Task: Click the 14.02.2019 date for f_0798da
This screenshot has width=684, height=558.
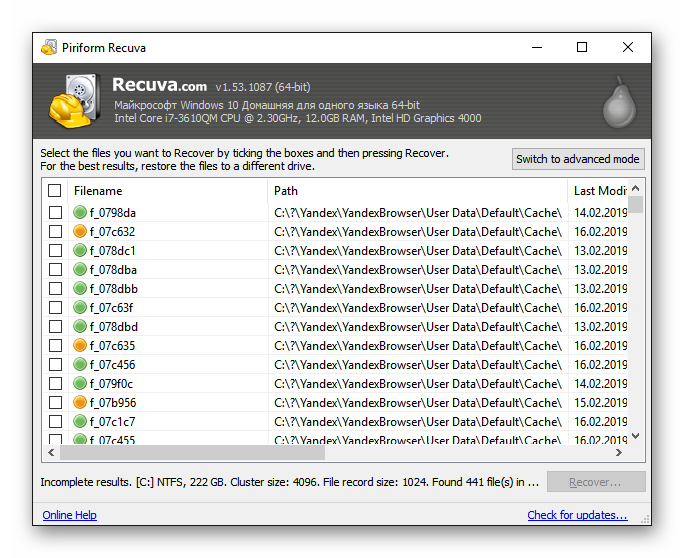Action: point(601,213)
